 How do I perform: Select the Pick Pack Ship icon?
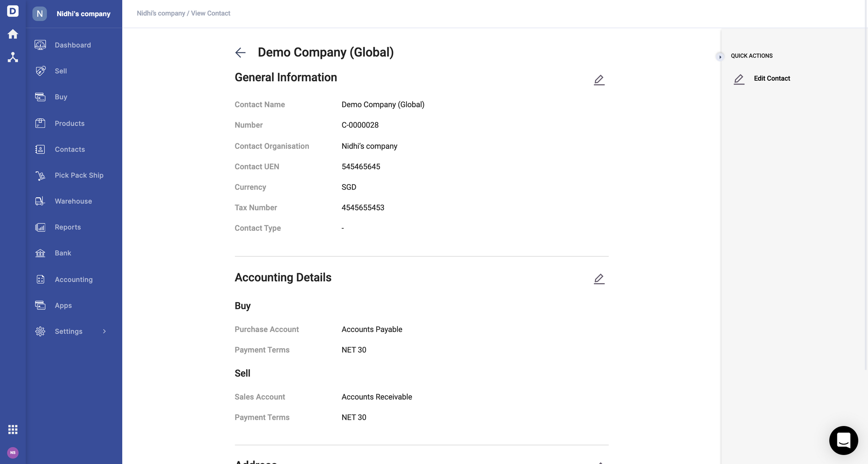(x=40, y=175)
